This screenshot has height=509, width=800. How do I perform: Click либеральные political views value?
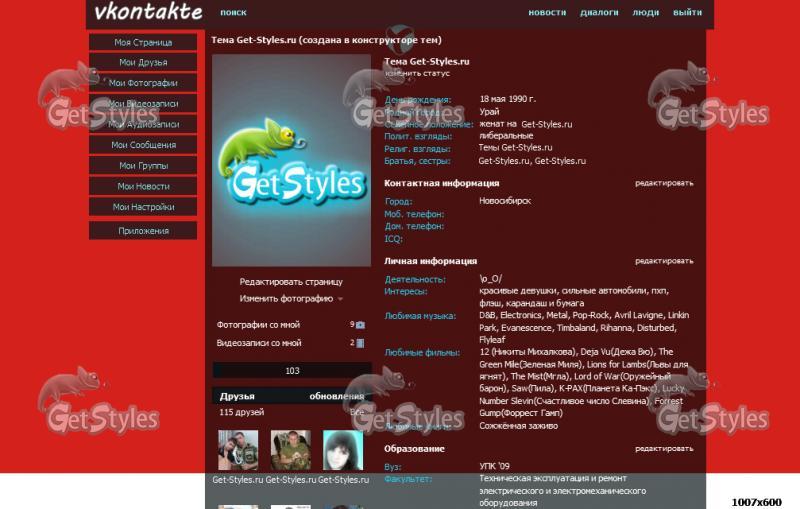pos(506,136)
